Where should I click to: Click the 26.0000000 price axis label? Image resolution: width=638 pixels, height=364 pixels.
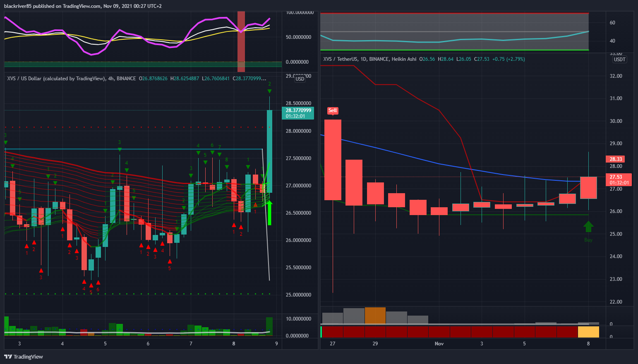point(298,240)
